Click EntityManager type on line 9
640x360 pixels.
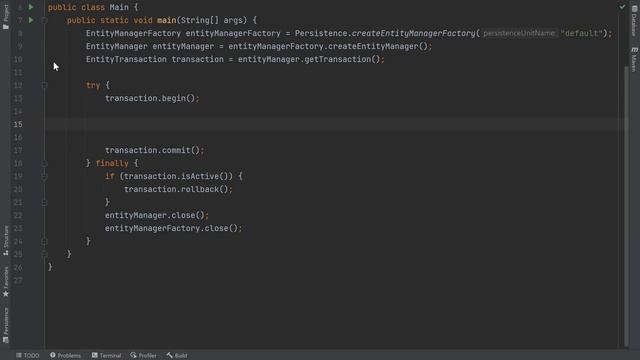[x=116, y=47]
